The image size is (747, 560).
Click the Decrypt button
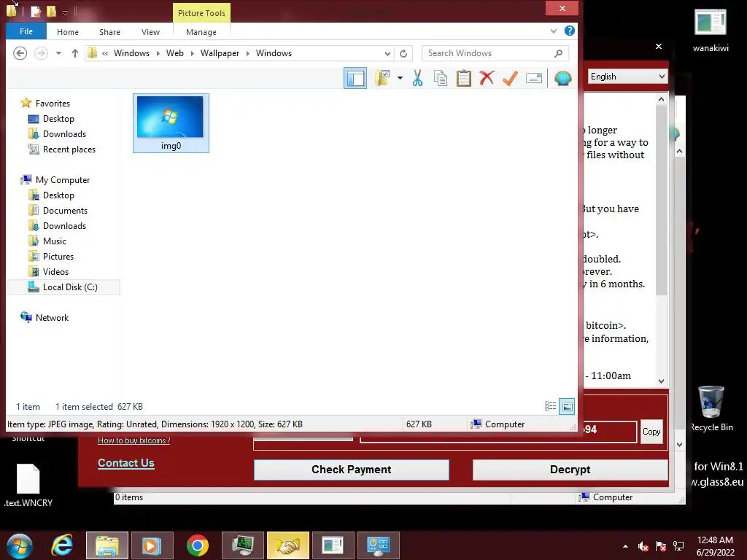click(570, 470)
